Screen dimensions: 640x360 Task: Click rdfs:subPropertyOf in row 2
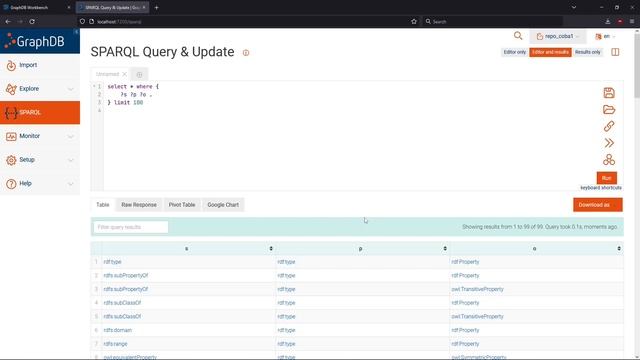click(x=126, y=276)
